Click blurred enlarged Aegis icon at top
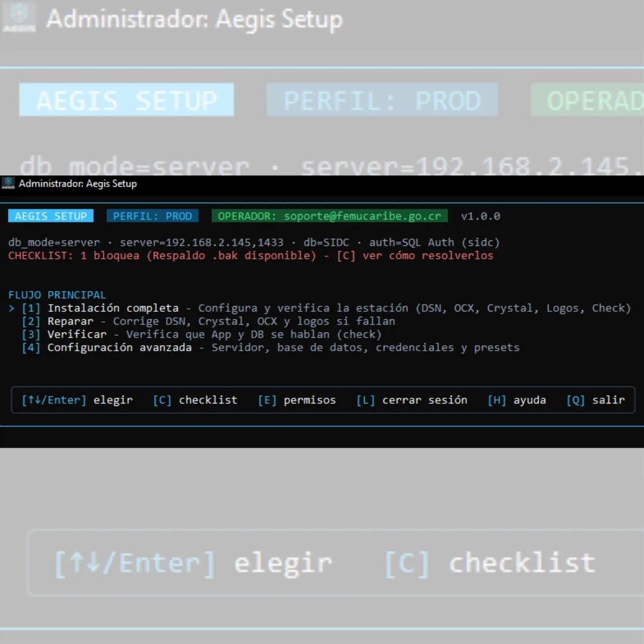The height and width of the screenshot is (644, 644). click(19, 17)
